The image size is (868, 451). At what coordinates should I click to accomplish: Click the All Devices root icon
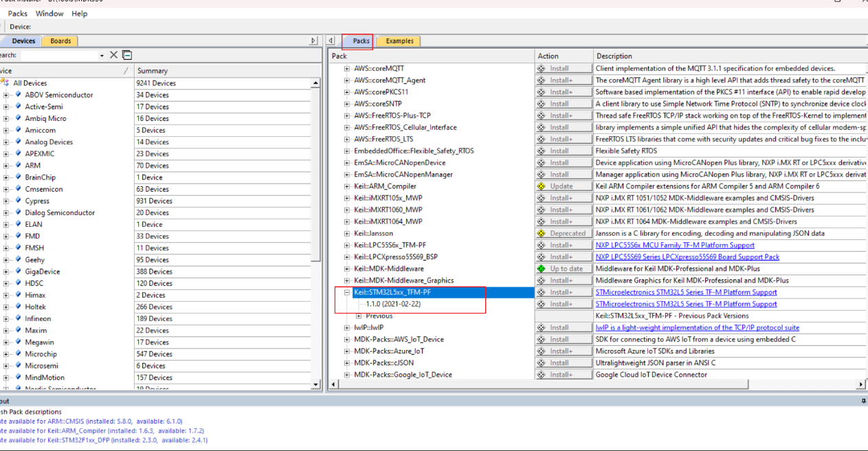coord(5,83)
